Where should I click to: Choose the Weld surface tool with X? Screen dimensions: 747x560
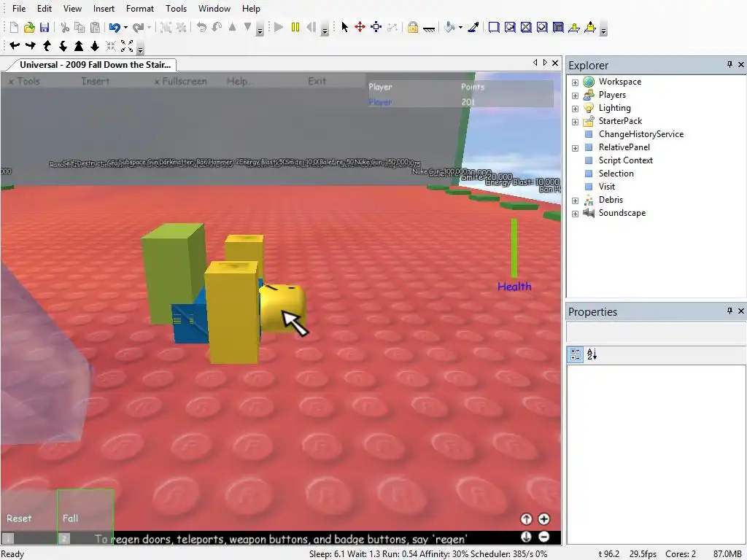pos(526,27)
